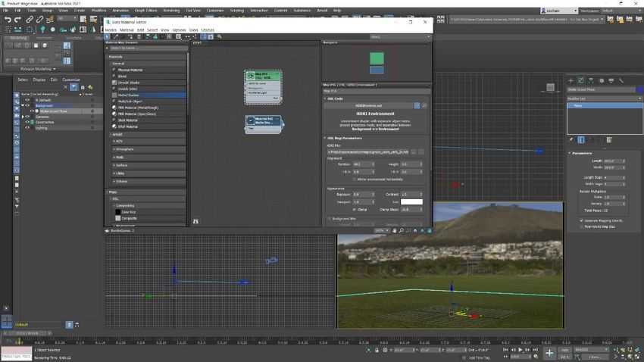Enable Real-World Map Size checkbox
Image resolution: width=644 pixels, height=362 pixels.
tap(582, 226)
